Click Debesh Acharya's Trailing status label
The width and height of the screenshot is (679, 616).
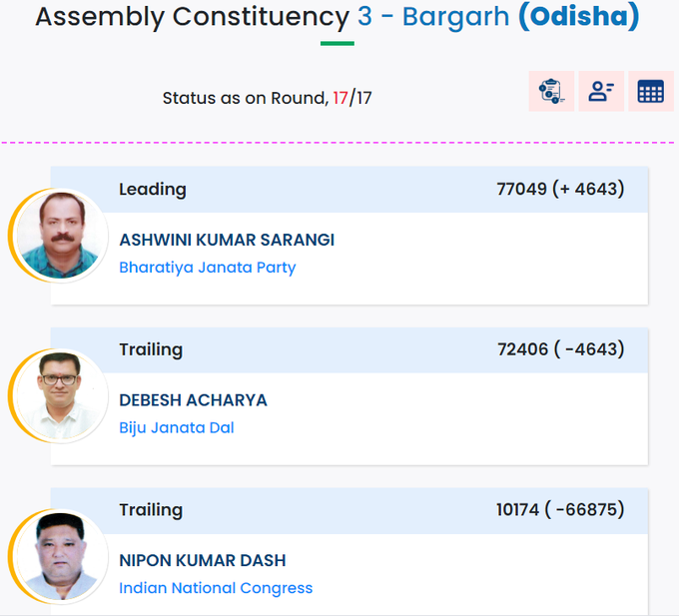pos(151,349)
